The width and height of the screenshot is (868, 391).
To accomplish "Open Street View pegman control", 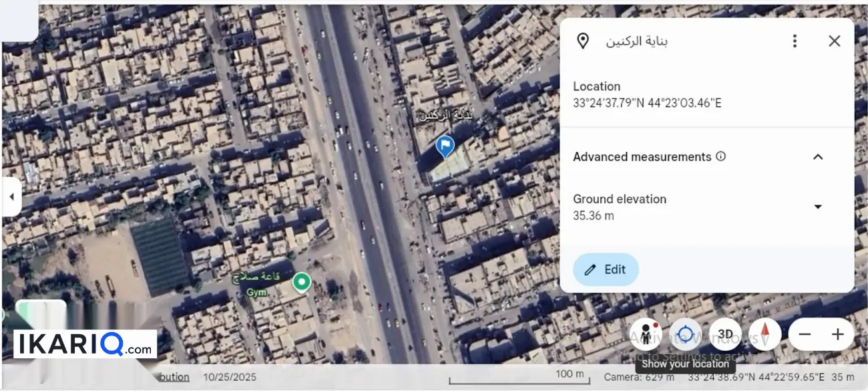I will point(646,334).
